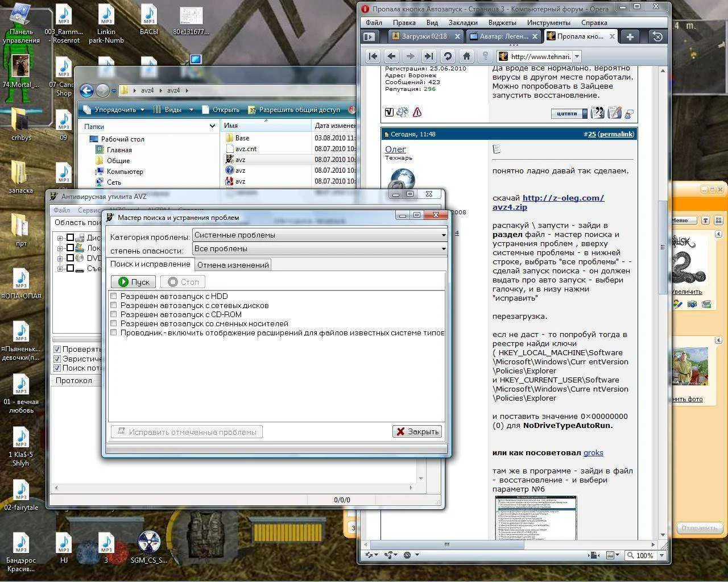The width and height of the screenshot is (728, 582).
Task: Select the запаска folder on the desktop
Action: click(x=20, y=177)
